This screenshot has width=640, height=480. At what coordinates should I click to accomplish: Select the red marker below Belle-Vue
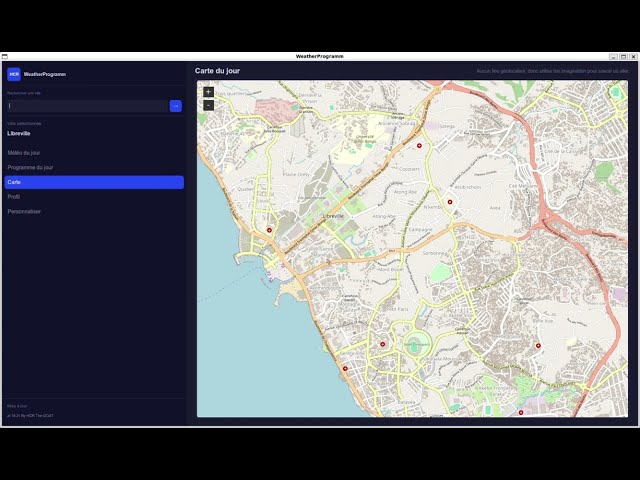click(538, 346)
